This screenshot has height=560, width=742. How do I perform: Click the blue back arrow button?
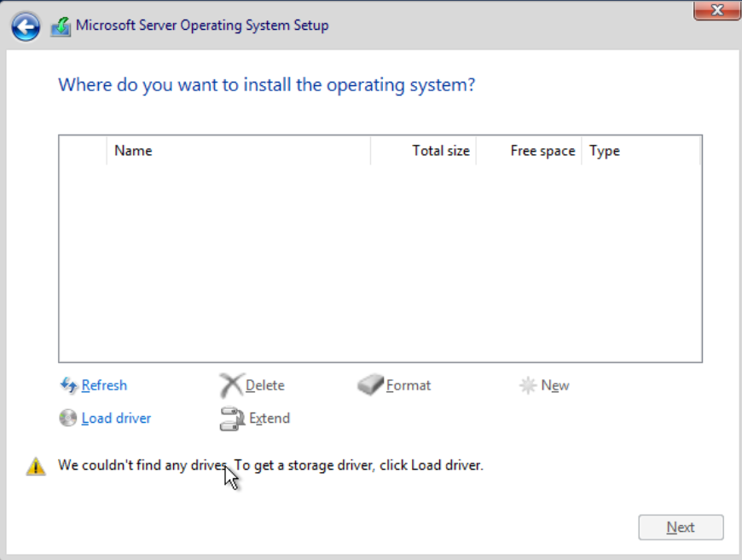[26, 27]
